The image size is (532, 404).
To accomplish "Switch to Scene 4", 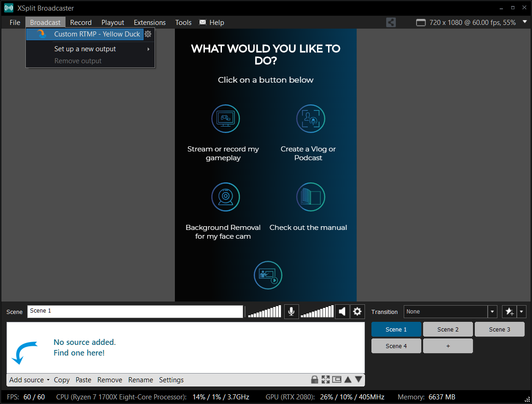I will [396, 346].
